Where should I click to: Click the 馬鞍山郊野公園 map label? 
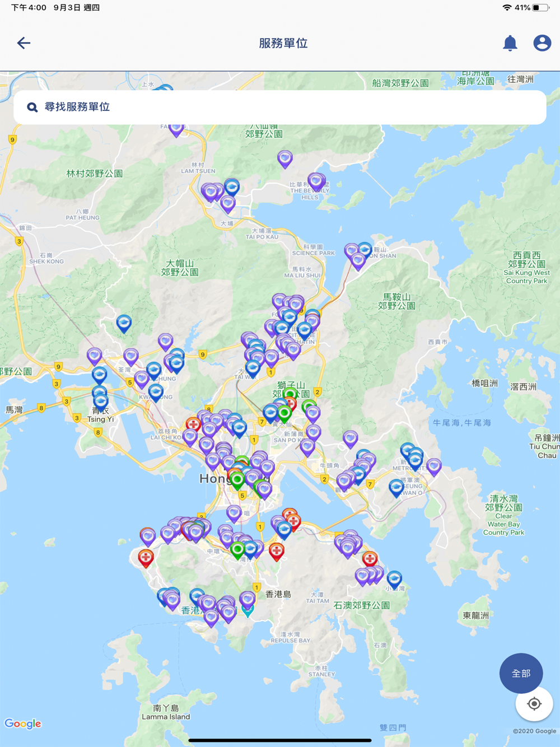396,301
